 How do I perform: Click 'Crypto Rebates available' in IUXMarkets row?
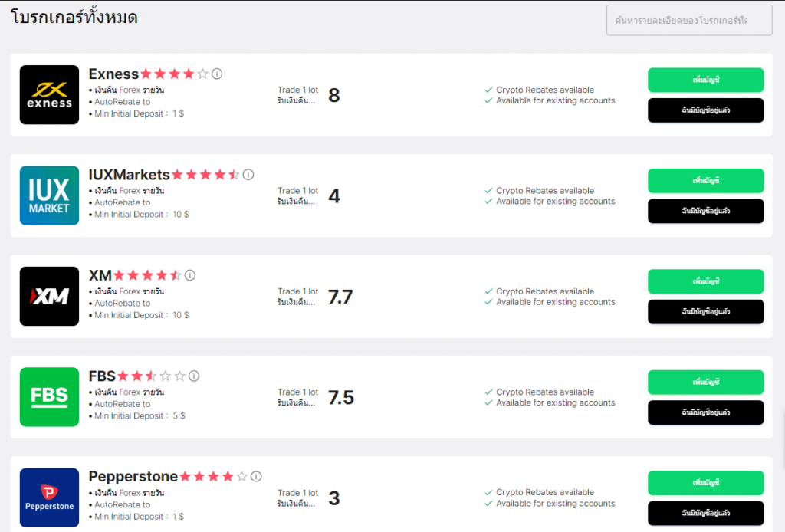point(545,191)
